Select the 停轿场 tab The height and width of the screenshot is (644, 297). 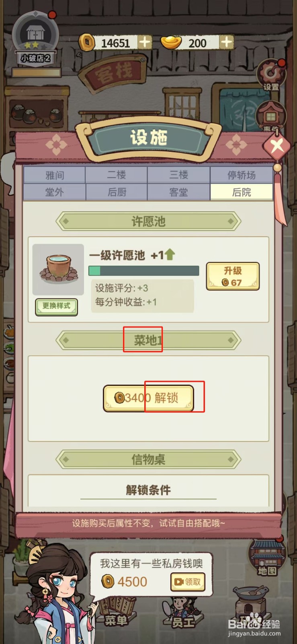pos(242,175)
